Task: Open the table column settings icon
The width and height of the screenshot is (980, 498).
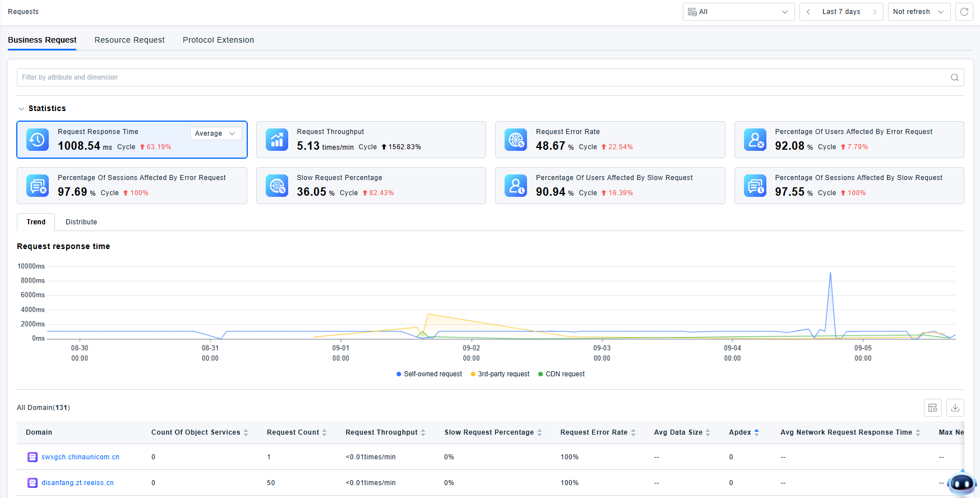Action: click(x=933, y=408)
